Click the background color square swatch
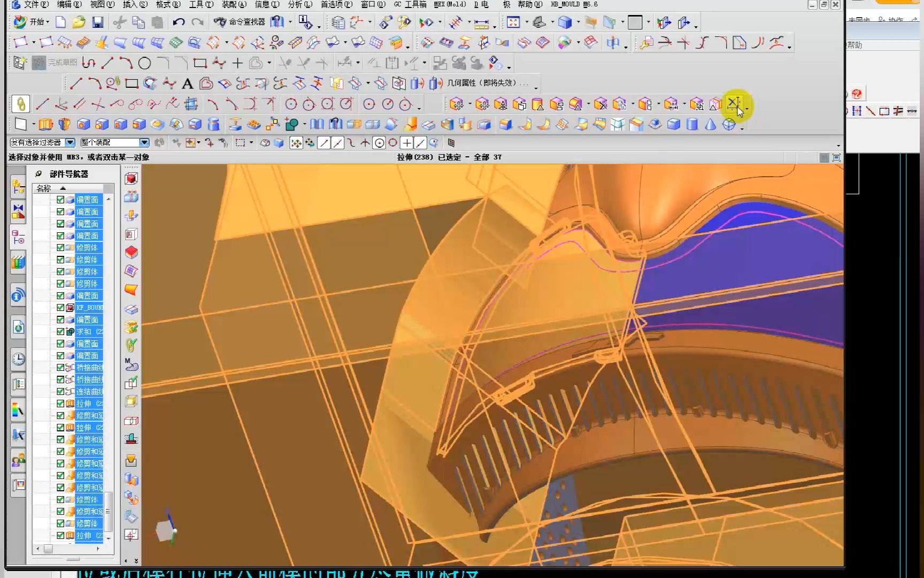924x578 pixels. (635, 22)
